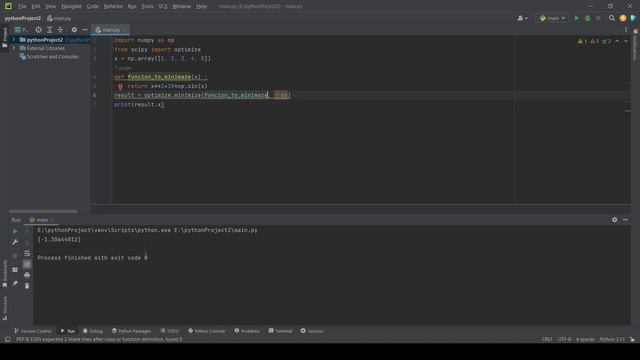
Task: Open the Terminal tool window
Action: 280,331
